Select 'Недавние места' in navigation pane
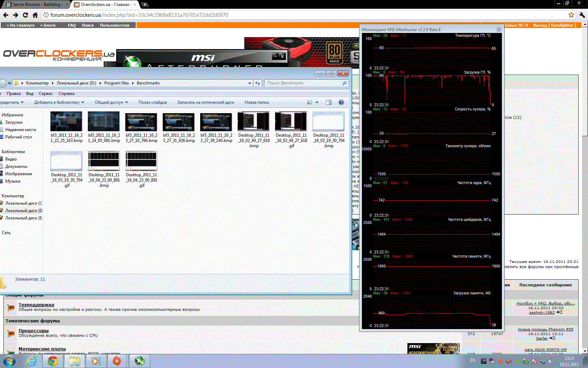 tap(20, 130)
